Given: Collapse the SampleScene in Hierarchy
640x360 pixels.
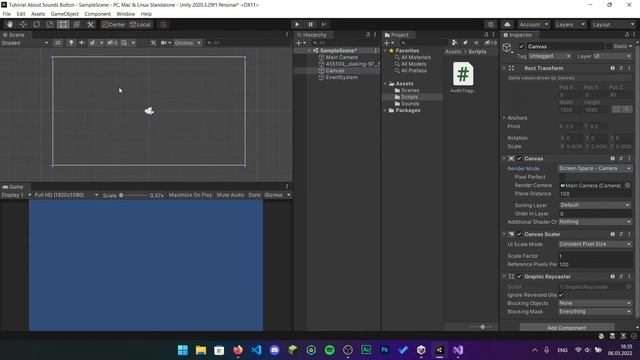Looking at the screenshot, I should pos(309,51).
